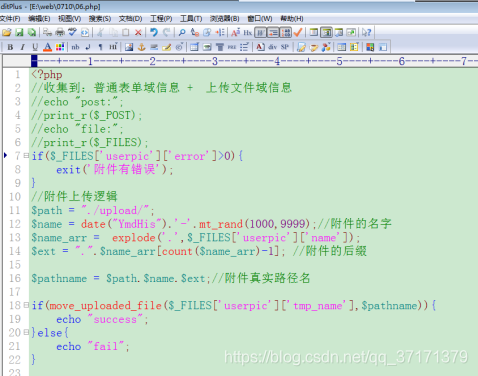
Task: Click the 'nb' non-breaking space icon
Action: pos(75,47)
